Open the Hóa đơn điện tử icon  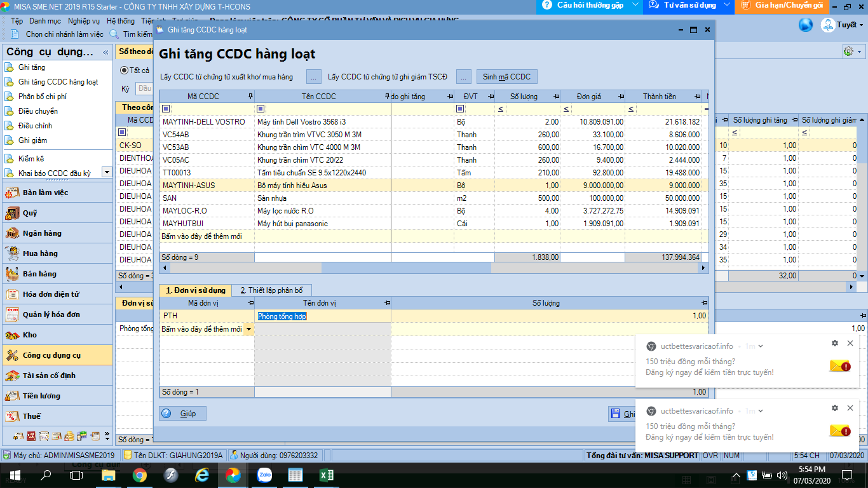click(12, 294)
